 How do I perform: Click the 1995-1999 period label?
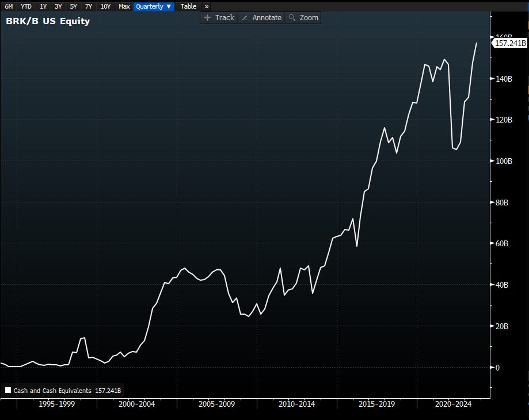pos(56,404)
